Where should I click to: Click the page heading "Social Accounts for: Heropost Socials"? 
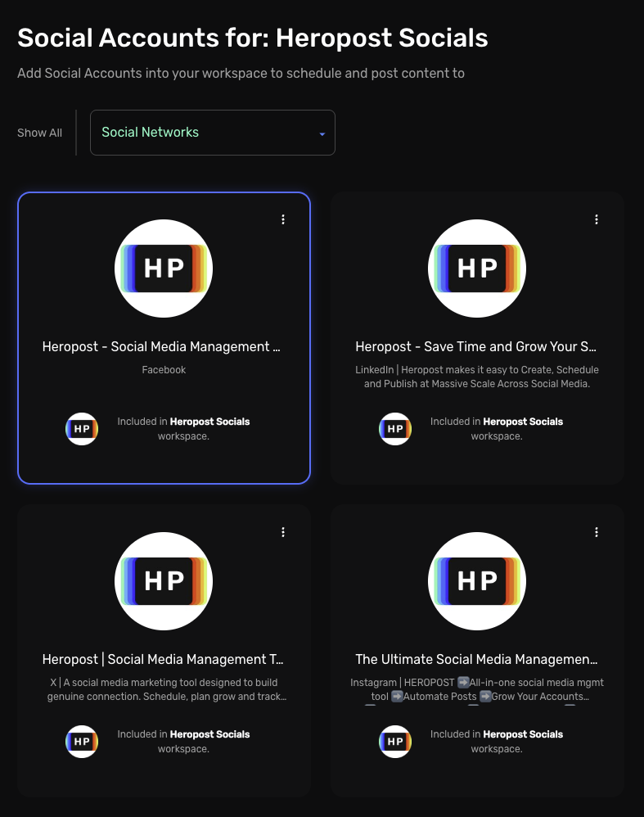(x=253, y=38)
